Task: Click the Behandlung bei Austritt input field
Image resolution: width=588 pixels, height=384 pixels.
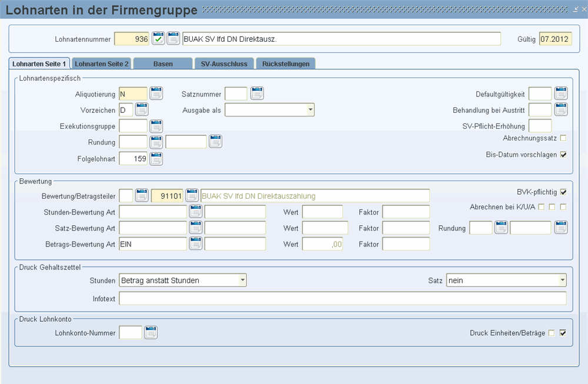Action: 540,110
